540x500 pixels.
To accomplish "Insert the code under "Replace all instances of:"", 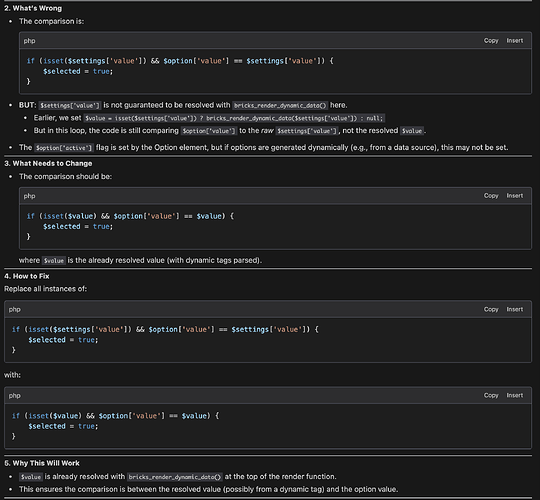I will tap(515, 309).
